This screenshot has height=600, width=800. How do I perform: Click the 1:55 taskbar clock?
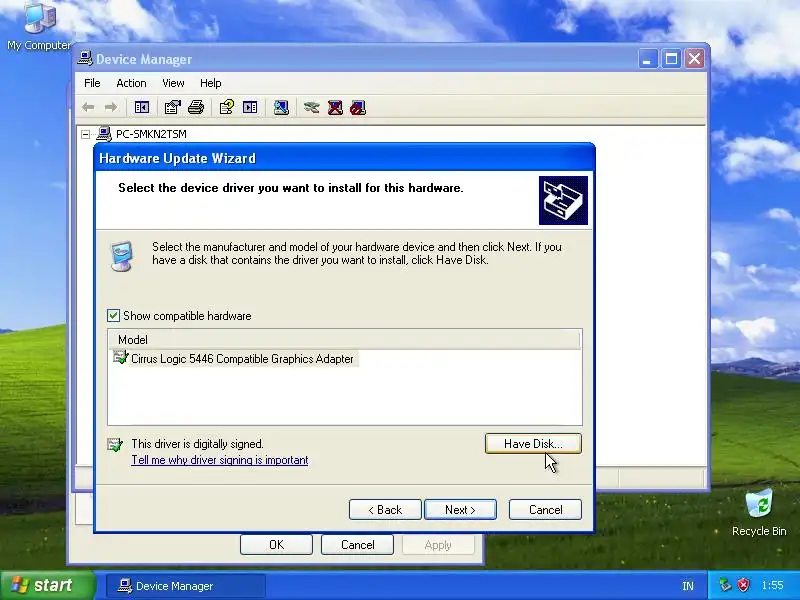point(772,585)
